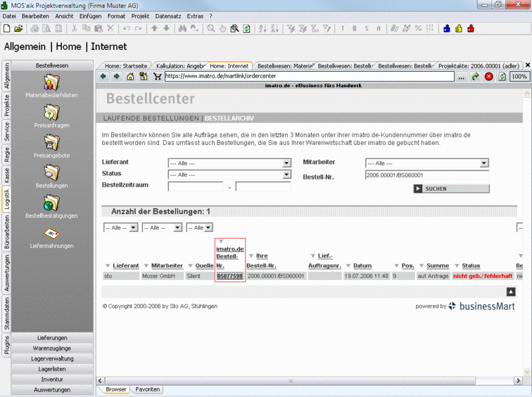532x397 pixels.
Task: Open the Bearbeiten menu
Action: tap(35, 16)
